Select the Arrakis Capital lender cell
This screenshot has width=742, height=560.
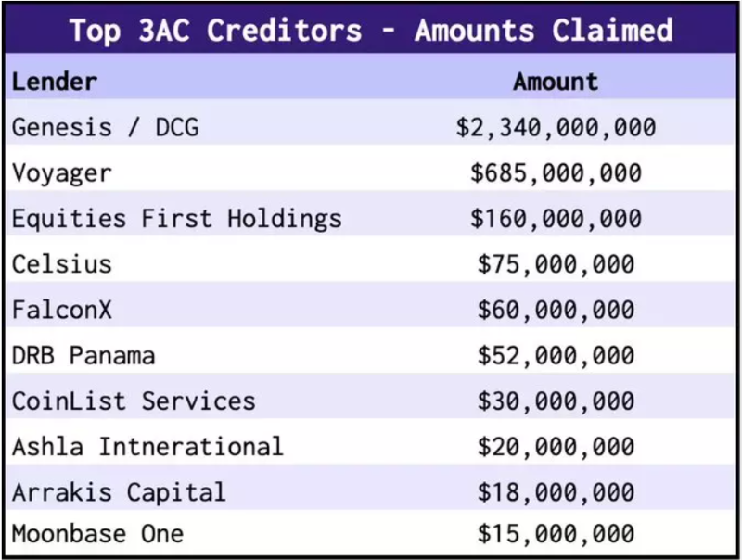point(119,491)
